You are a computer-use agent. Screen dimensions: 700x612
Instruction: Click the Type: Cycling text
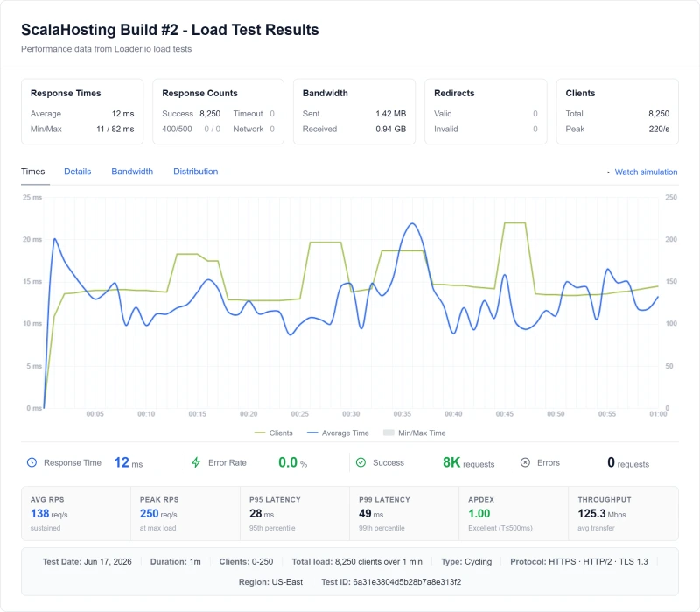click(x=466, y=561)
